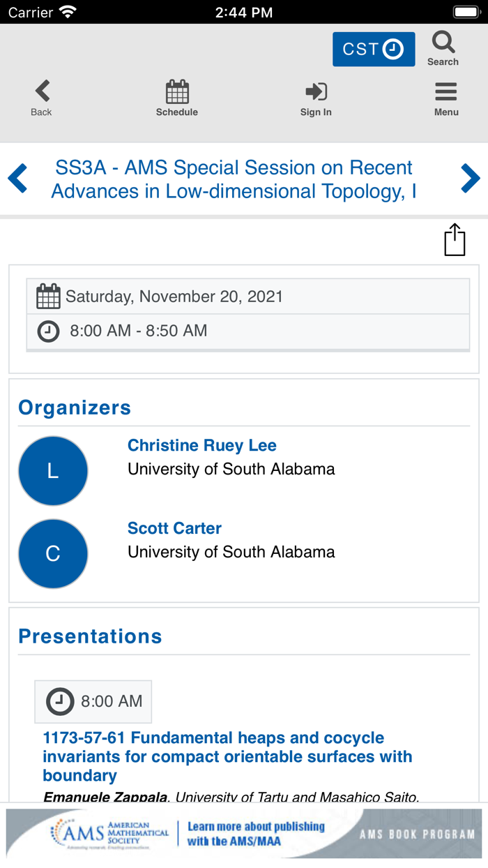Screen dimensions: 488x868
Task: Open Christine Ruey Lee's profile link
Action: 201,445
